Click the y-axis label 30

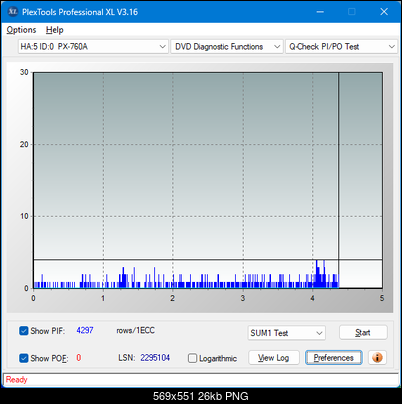[x=24, y=72]
